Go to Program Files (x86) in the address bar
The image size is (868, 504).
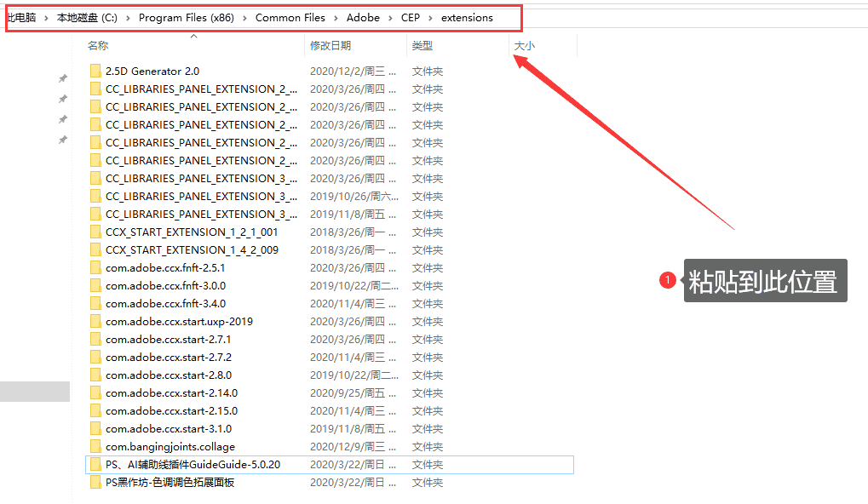pos(186,18)
